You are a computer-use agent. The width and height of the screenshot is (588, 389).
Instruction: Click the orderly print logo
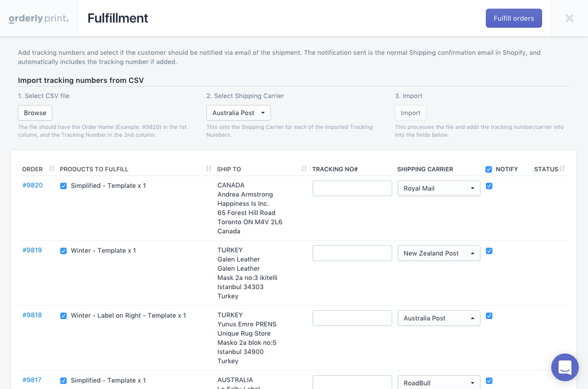pos(38,18)
